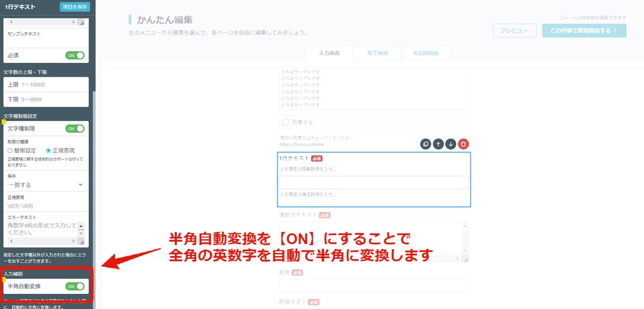Duplicate the selected 1行テキスト field
The height and width of the screenshot is (309, 644).
pos(426,144)
